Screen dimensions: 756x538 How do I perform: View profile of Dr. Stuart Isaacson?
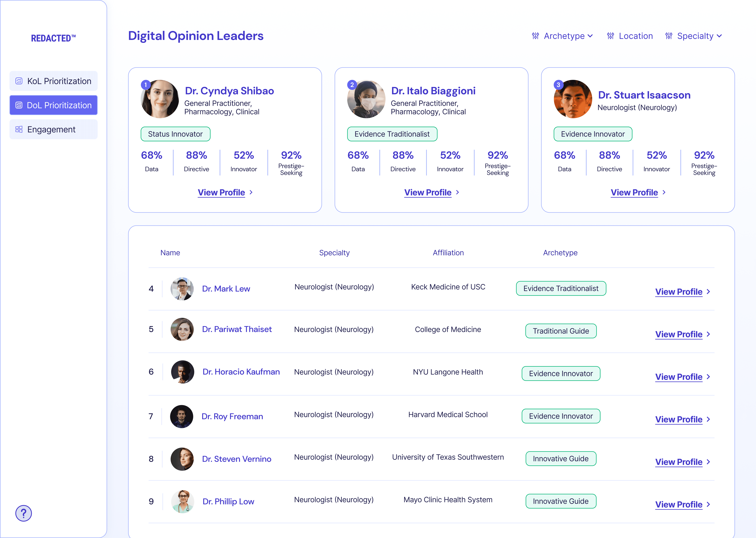[634, 192]
